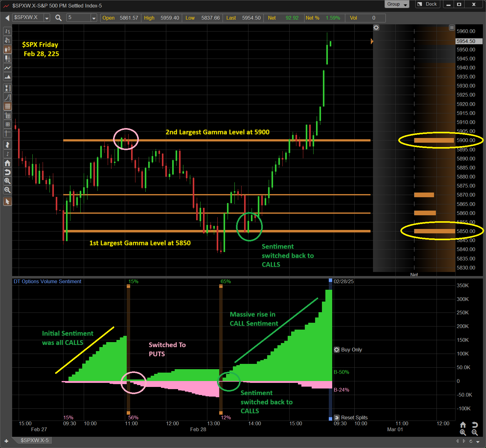The image size is (486, 448).
Task: Click the Net % 1.59% field
Action: tap(324, 18)
